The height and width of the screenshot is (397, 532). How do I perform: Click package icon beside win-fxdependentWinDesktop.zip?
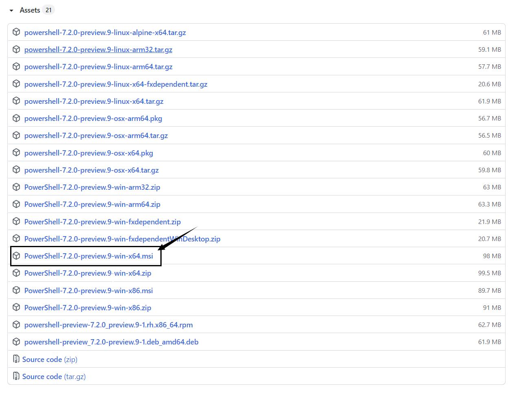pyautogui.click(x=16, y=239)
